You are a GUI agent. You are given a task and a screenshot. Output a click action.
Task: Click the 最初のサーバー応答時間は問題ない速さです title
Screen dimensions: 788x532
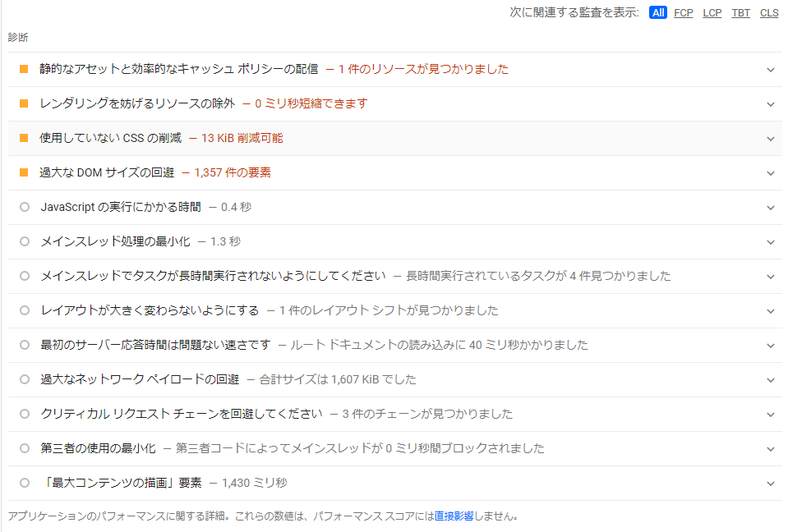click(x=156, y=345)
